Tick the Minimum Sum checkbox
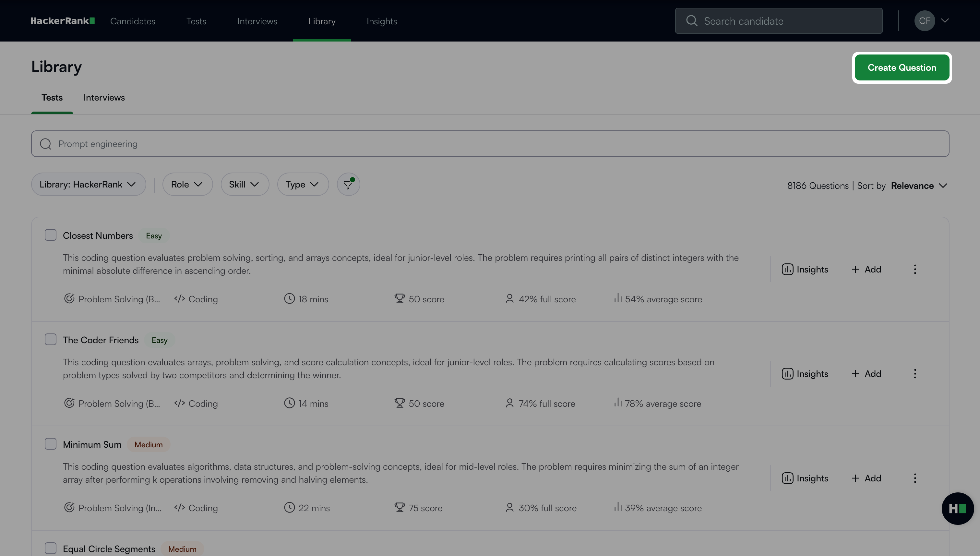This screenshot has height=556, width=980. 50,444
